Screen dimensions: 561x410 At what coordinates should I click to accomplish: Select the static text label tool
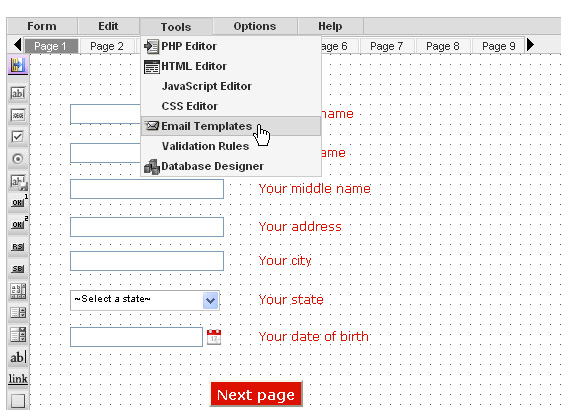click(18, 357)
